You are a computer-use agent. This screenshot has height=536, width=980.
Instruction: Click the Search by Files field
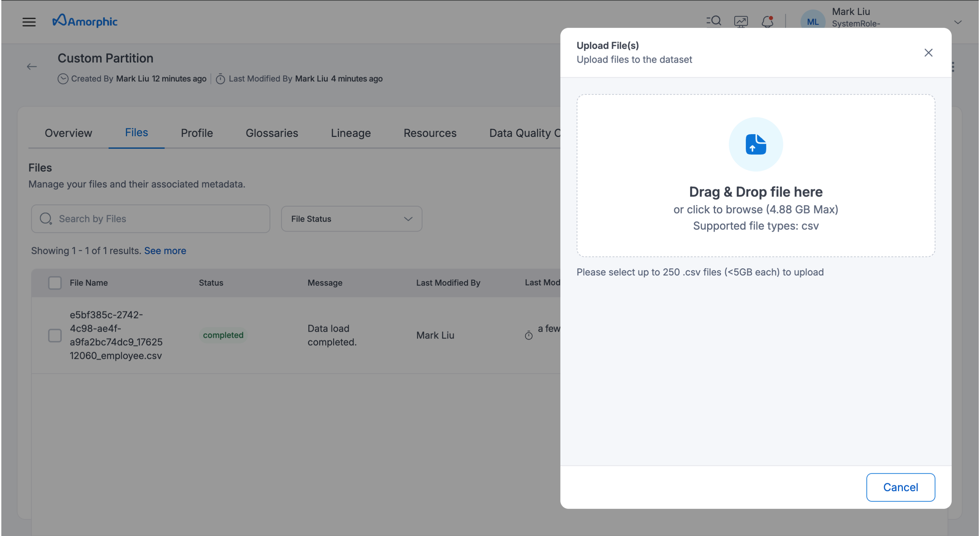(151, 219)
